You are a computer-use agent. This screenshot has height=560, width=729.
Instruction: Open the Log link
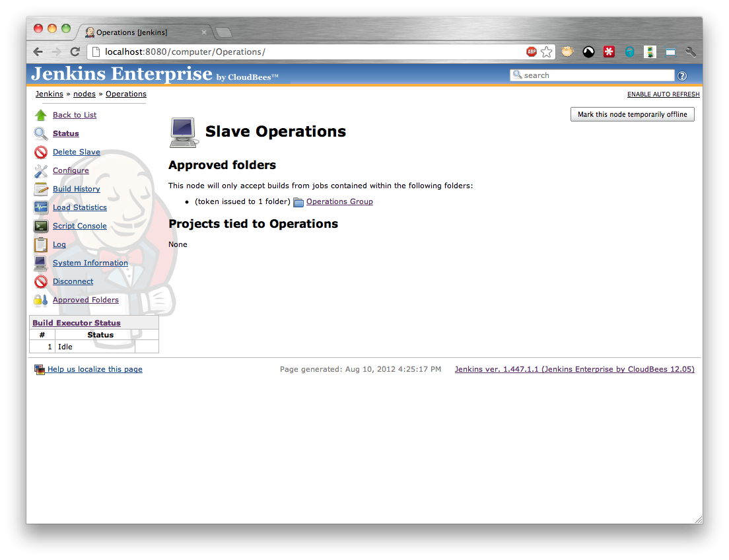59,244
